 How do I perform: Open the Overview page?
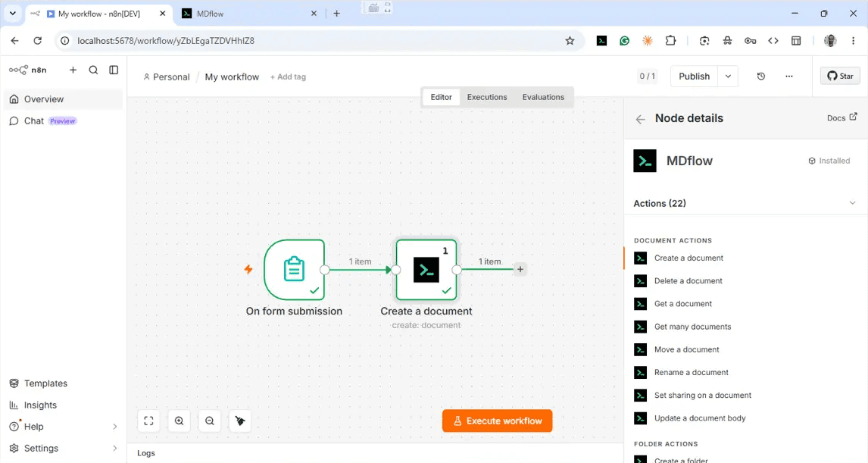pos(63,99)
